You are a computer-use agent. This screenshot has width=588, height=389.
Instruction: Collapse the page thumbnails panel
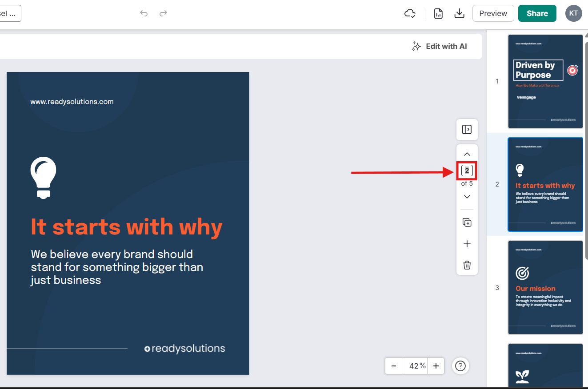tap(467, 129)
